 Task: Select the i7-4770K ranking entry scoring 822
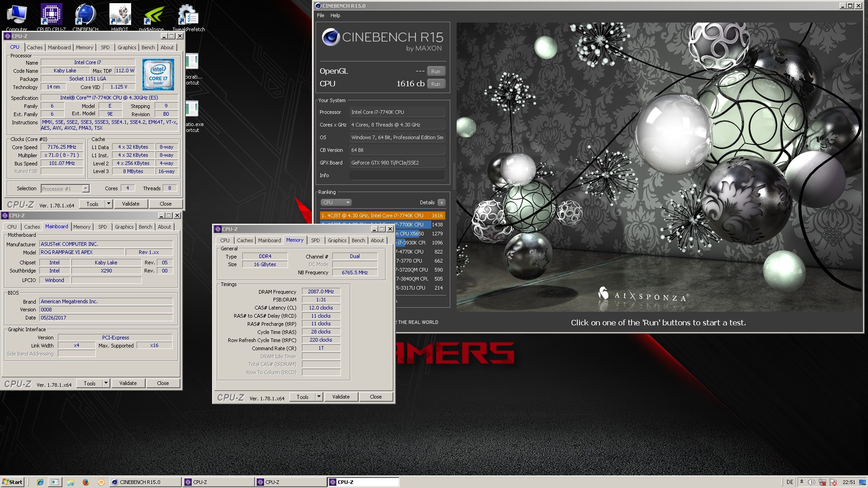pyautogui.click(x=420, y=252)
